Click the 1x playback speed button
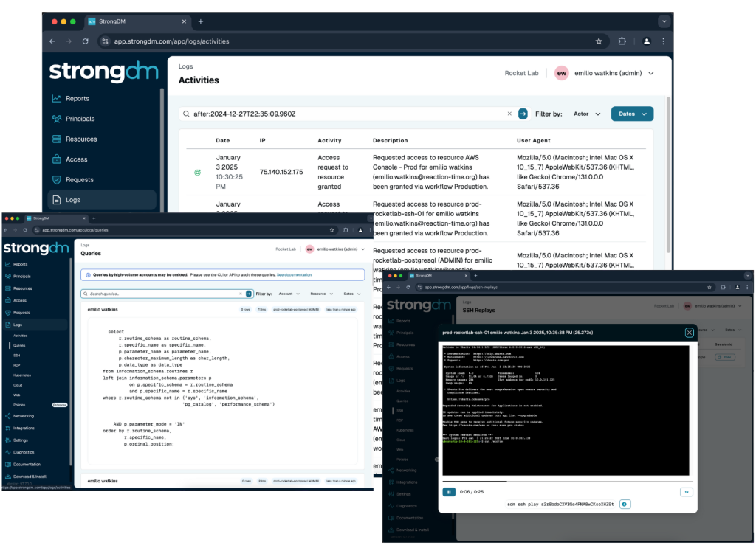 pyautogui.click(x=687, y=492)
